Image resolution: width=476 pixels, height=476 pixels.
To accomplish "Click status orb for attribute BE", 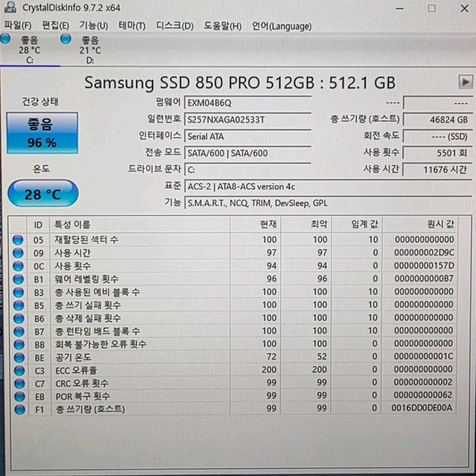I will (19, 357).
